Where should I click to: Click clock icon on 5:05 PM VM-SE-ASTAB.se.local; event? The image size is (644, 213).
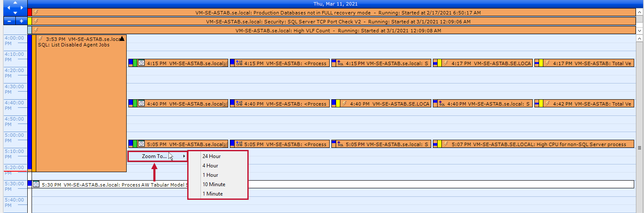141,144
